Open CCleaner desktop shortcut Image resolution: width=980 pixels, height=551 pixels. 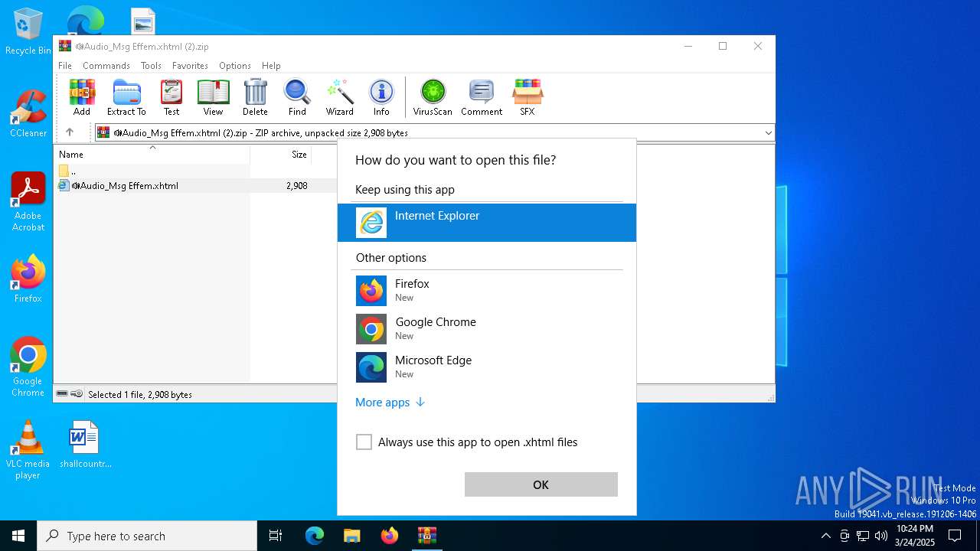pos(28,113)
